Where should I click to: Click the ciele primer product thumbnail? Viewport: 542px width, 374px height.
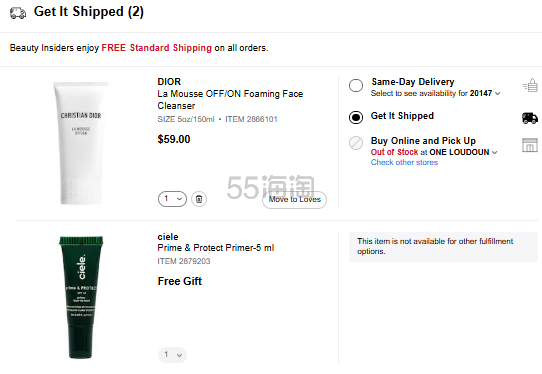coord(81,297)
